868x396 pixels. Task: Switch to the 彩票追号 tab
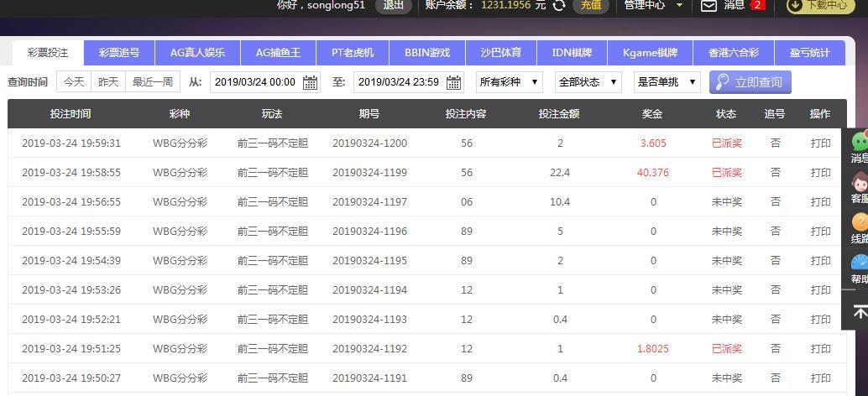coord(119,53)
